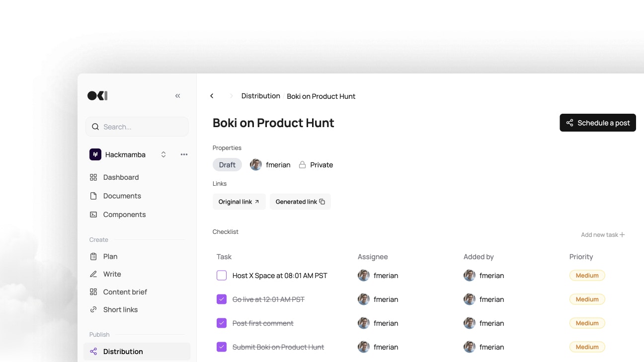Expand the Hackmamba workspace switcher chevrons
The height and width of the screenshot is (362, 644).
pos(163,154)
